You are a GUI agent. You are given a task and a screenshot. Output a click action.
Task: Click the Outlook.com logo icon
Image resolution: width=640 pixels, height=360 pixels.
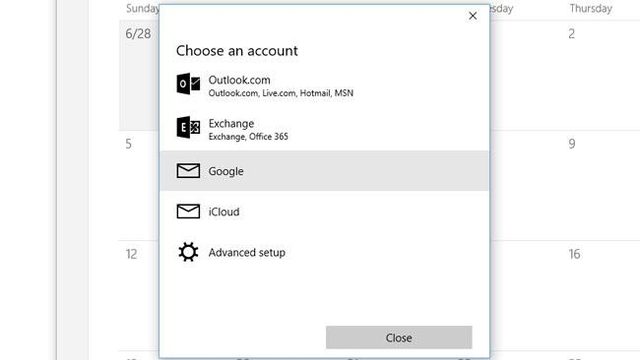pyautogui.click(x=188, y=84)
